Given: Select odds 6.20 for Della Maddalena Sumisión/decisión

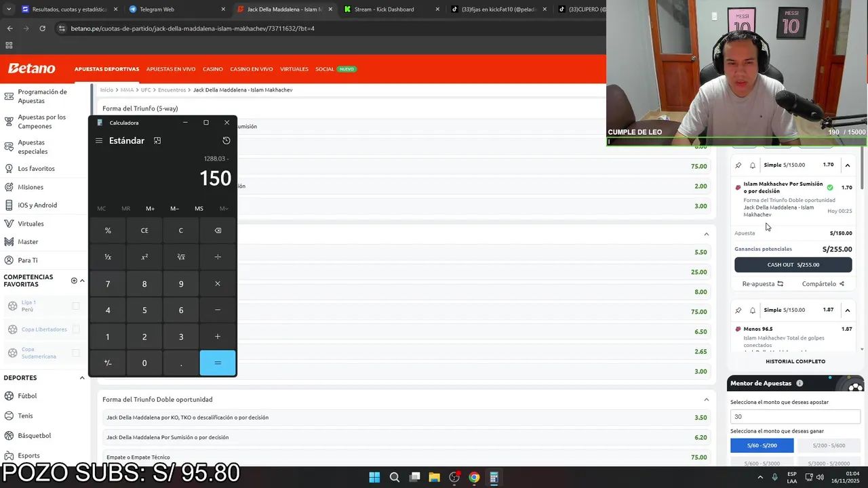Looking at the screenshot, I should point(701,437).
